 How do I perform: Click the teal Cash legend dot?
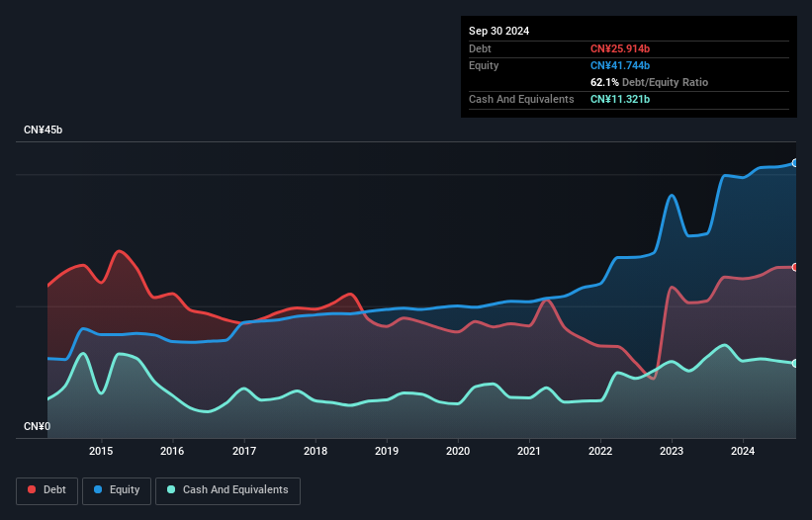tap(171, 489)
